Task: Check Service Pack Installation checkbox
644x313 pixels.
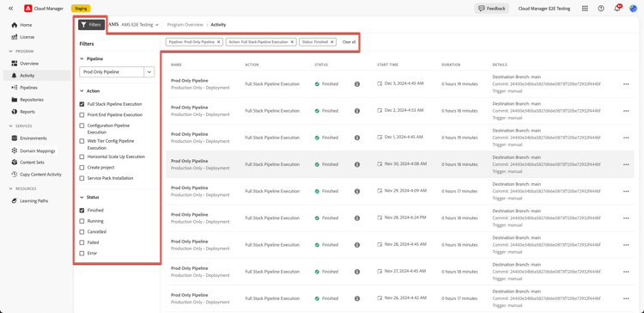Action: coord(82,178)
